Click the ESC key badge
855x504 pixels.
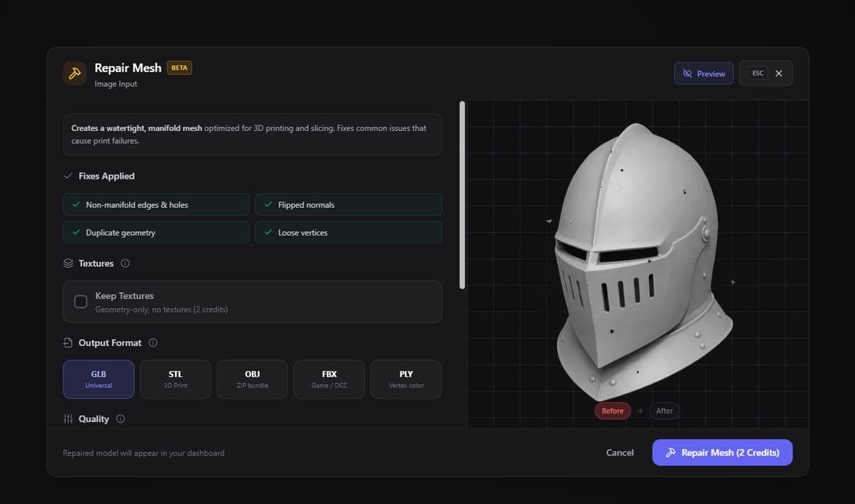click(x=758, y=73)
